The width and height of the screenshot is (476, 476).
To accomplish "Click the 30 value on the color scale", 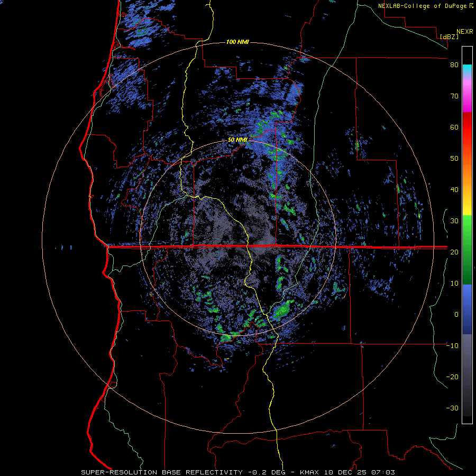I will click(x=454, y=221).
